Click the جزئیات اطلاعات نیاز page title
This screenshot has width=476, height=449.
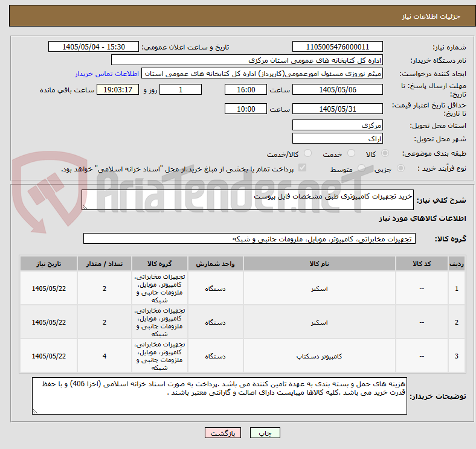431,16
